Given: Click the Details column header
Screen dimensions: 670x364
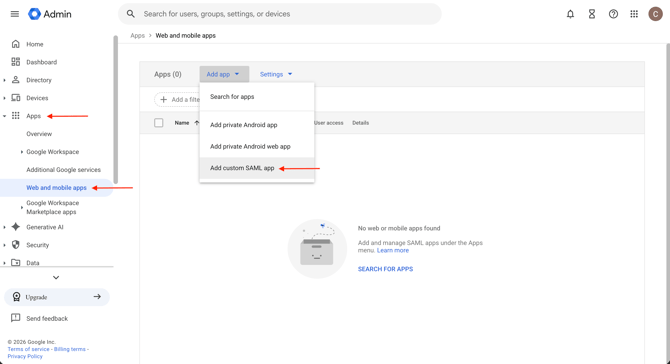Looking at the screenshot, I should (x=361, y=123).
